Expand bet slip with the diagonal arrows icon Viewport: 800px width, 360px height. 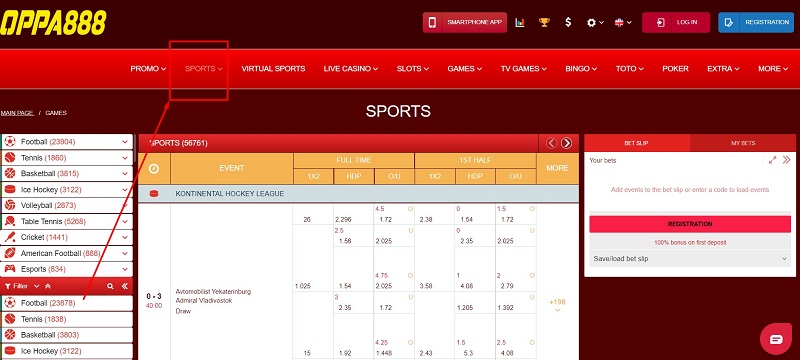pyautogui.click(x=772, y=160)
